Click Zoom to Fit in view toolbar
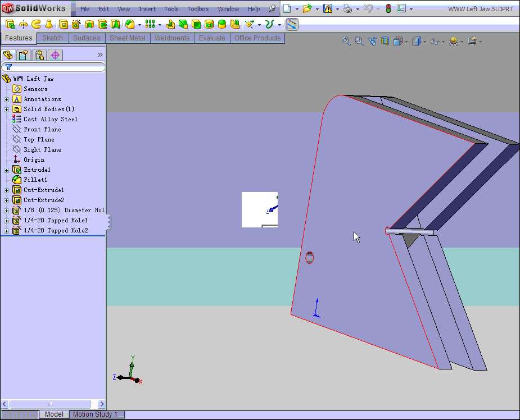Screen dimensions: 520x420 coord(346,41)
